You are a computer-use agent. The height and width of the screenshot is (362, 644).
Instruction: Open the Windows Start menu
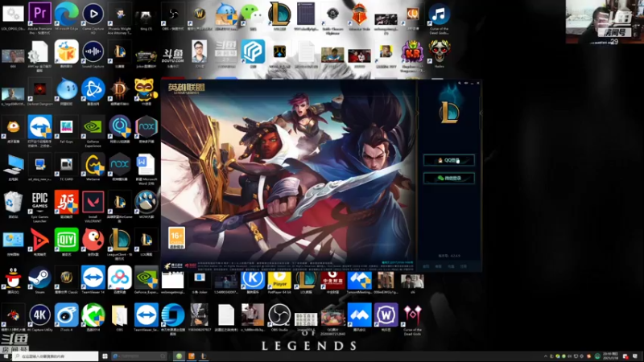6,356
